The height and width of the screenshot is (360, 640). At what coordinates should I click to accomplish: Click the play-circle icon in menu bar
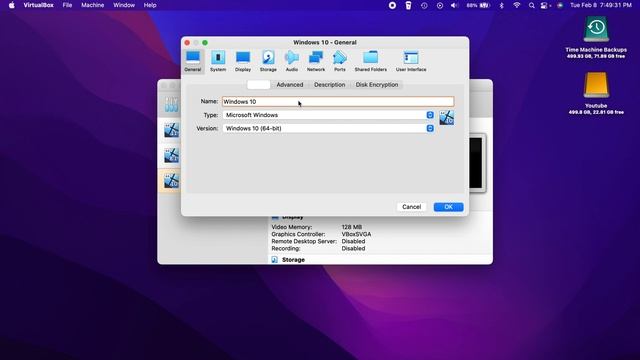click(440, 5)
